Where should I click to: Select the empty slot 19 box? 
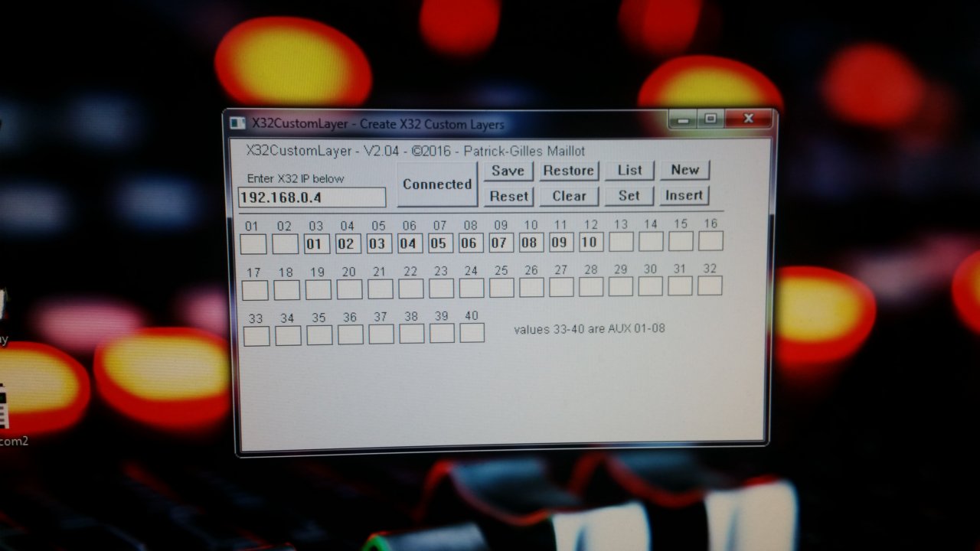click(x=318, y=289)
